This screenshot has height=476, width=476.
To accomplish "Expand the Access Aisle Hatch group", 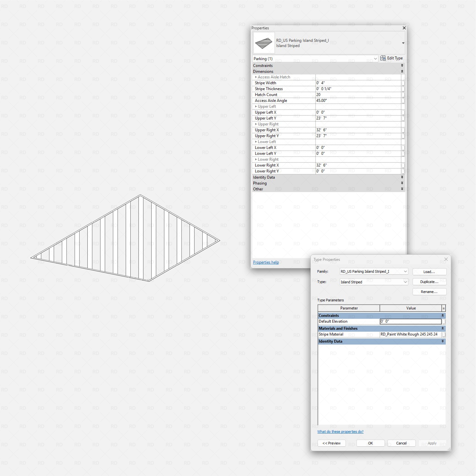I will pyautogui.click(x=256, y=77).
